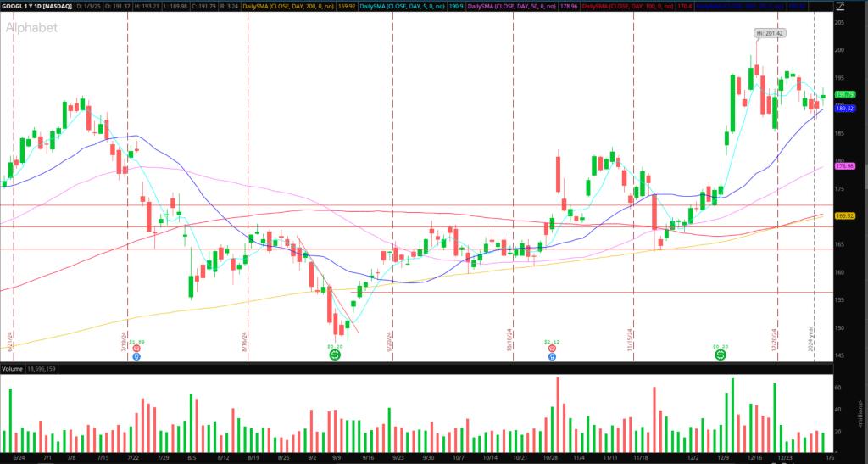Click the 60 volume axis label
Screen dimensions: 868x464
(x=837, y=389)
